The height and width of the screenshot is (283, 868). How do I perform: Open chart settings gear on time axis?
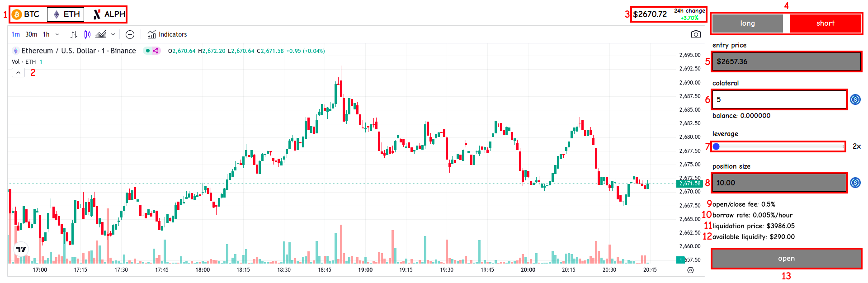tap(690, 270)
